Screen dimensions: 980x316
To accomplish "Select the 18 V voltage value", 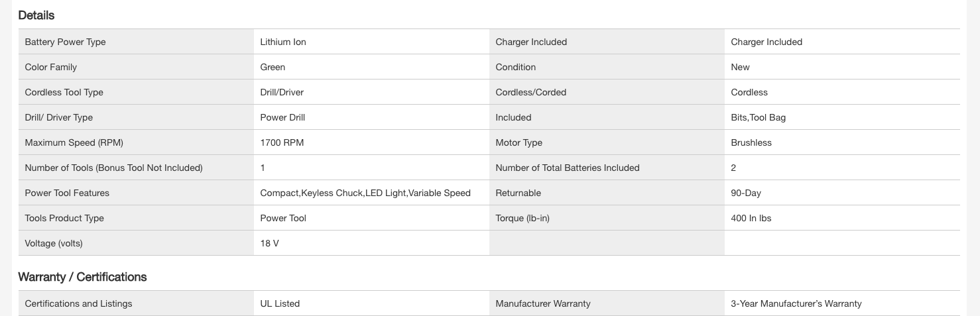I will (x=269, y=243).
